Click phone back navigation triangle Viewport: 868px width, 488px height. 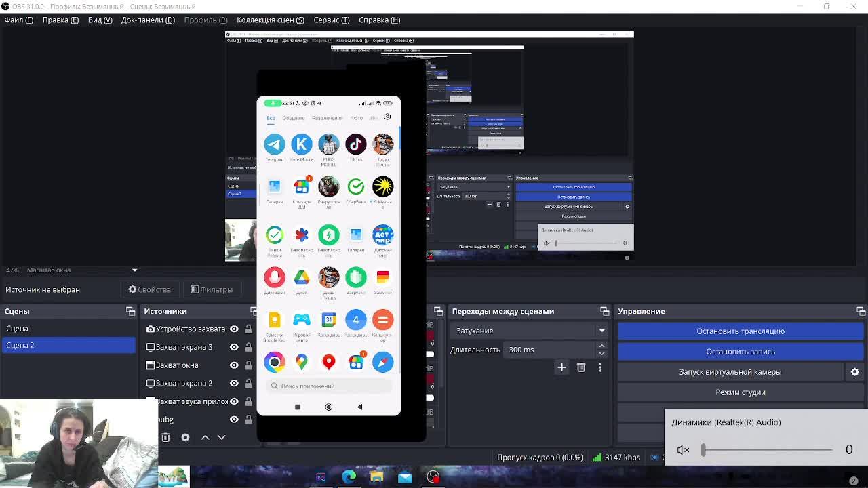tap(359, 407)
